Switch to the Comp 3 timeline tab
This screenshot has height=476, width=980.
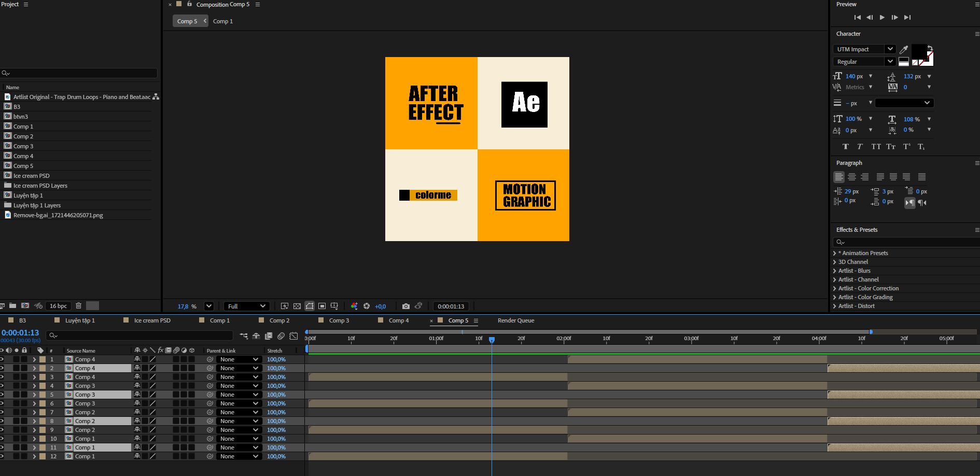tap(339, 320)
